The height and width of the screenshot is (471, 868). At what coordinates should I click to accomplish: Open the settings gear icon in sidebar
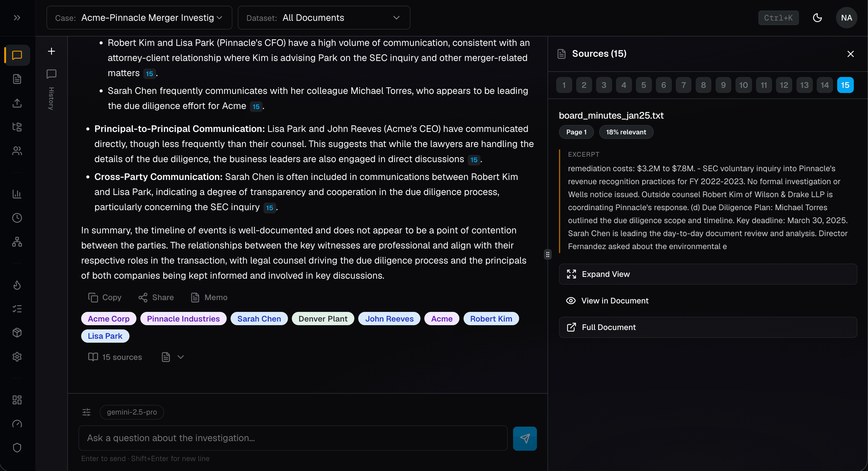pyautogui.click(x=17, y=357)
